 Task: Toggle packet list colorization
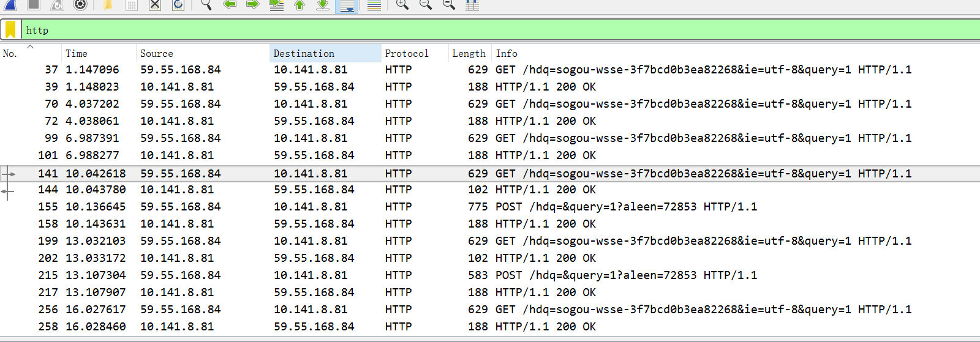point(374,5)
